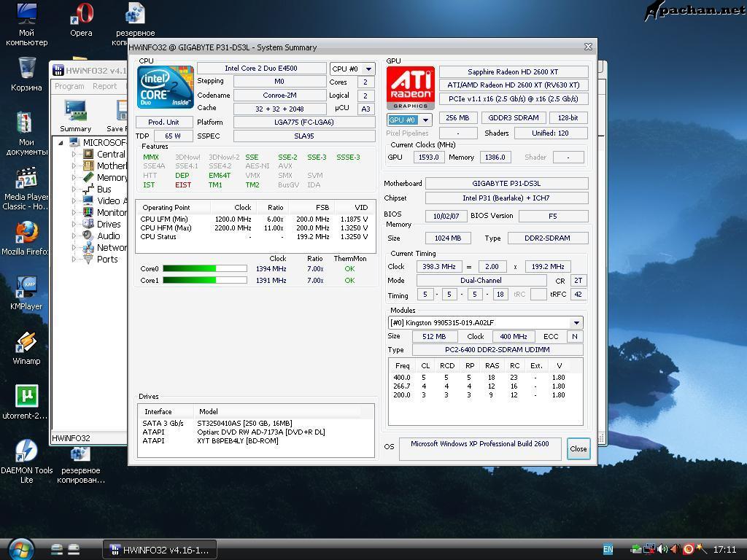Click the Sapphire Radeon HD 2600 XT field
The image size is (747, 560).
coord(514,72)
